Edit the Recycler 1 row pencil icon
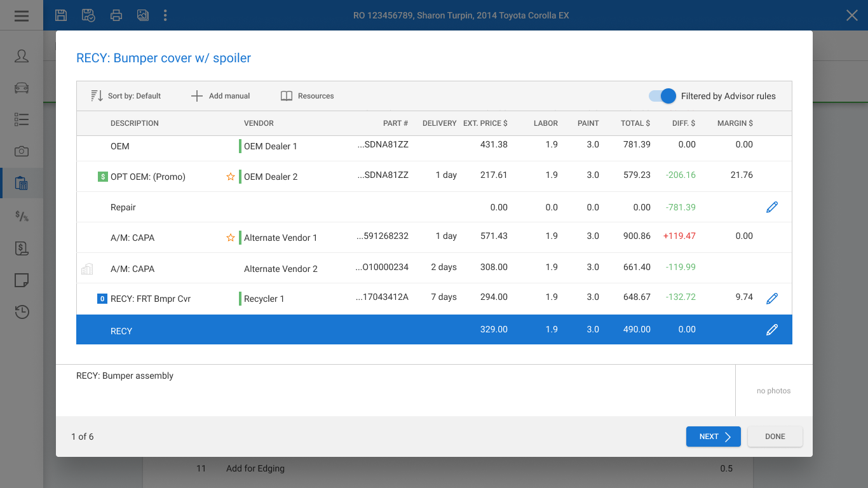Screen dimensions: 868x488 click(772, 298)
